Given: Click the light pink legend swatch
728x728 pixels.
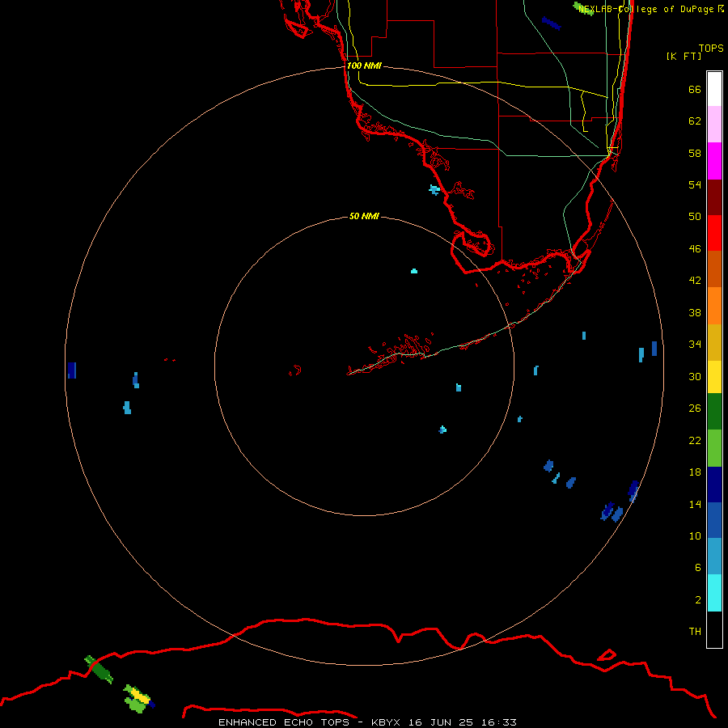Looking at the screenshot, I should point(714,124).
